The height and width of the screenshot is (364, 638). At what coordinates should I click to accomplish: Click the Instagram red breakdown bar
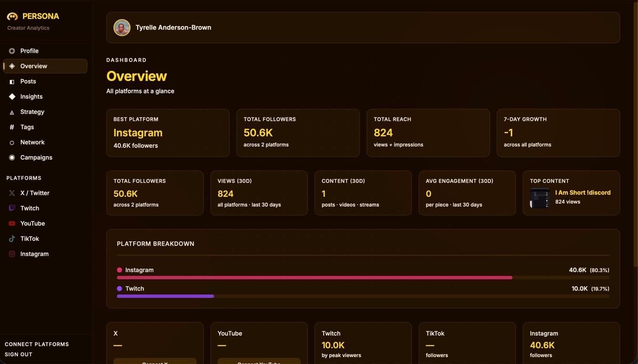314,277
